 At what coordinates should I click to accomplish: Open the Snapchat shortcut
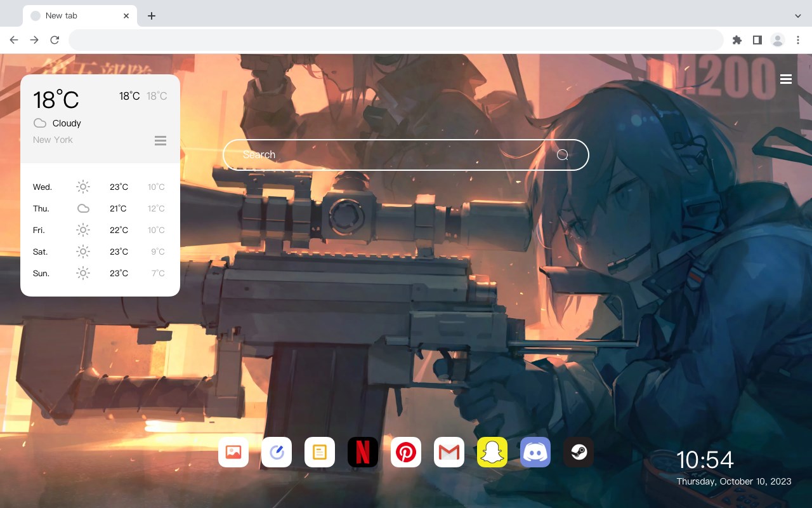[492, 452]
